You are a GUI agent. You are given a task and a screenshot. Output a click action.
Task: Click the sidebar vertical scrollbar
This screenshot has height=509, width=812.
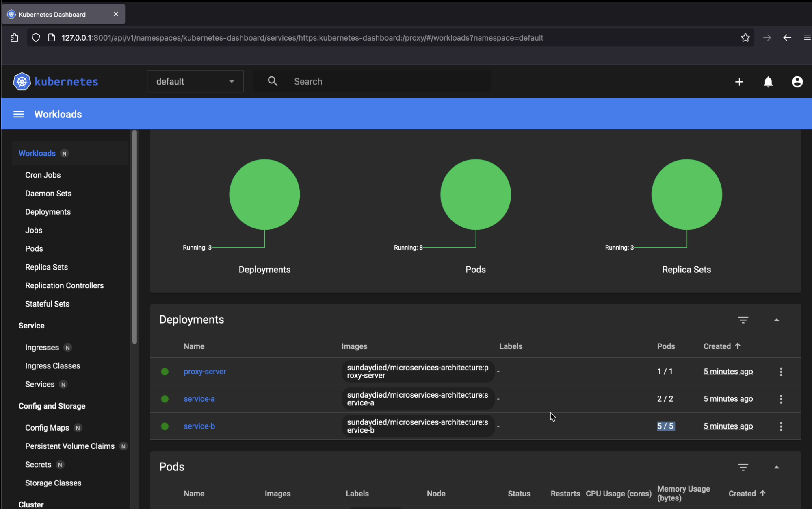tap(134, 237)
